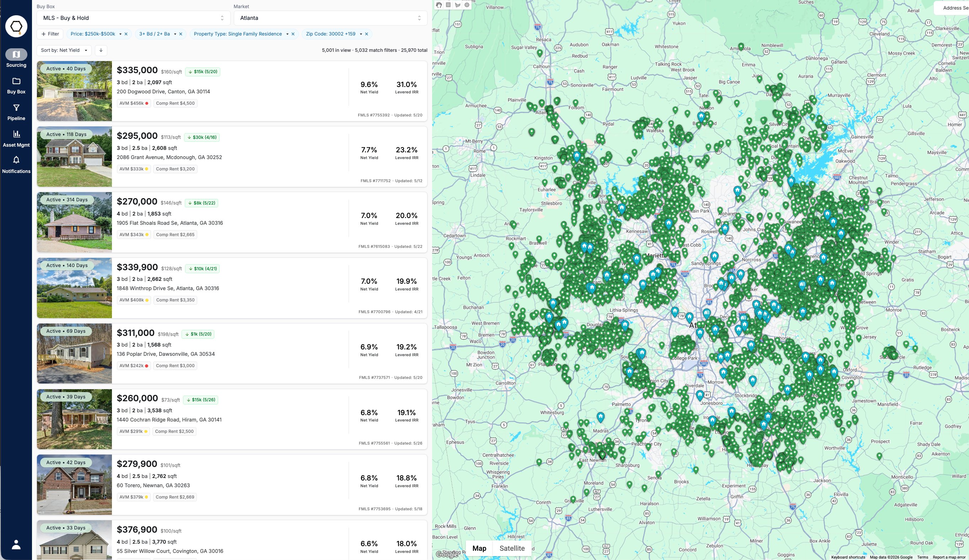Viewport: 969px width, 560px height.
Task: Expand the Property Type filter options
Action: coord(287,34)
